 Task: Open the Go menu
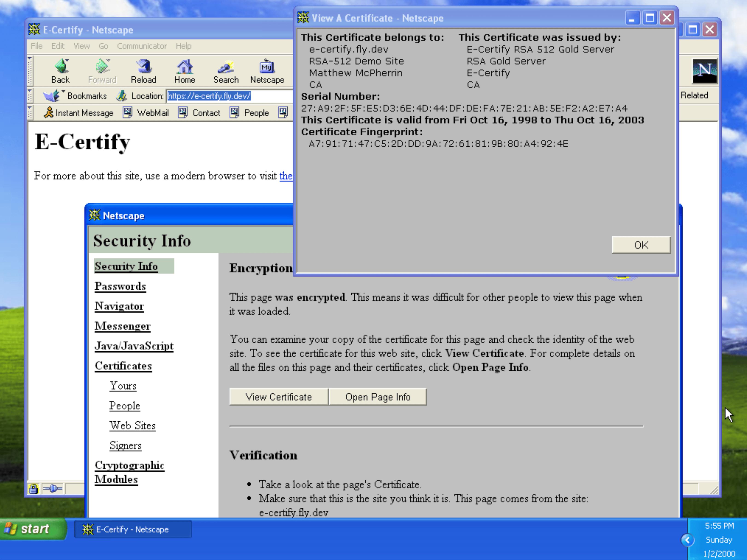[x=103, y=46]
